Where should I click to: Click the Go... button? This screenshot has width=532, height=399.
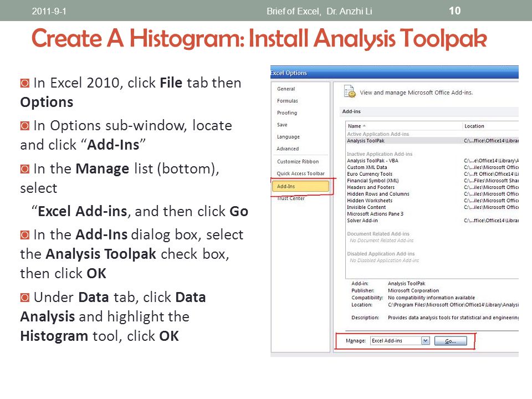click(x=451, y=341)
